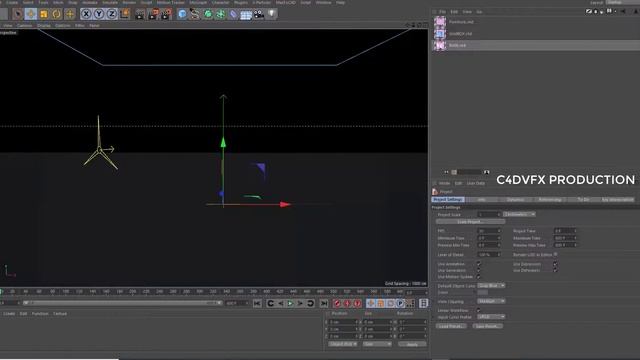Click the Scale Project button
640x360 pixels.
(x=470, y=222)
